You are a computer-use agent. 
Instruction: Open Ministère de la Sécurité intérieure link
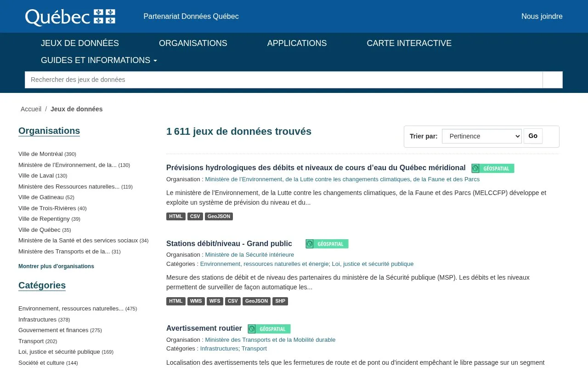(x=249, y=255)
